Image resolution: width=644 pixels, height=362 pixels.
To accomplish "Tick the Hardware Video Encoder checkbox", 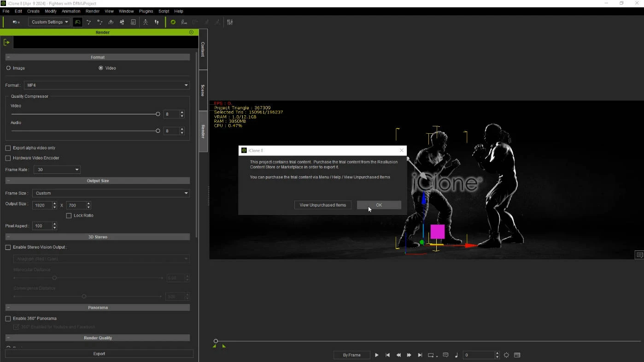I will (8, 158).
